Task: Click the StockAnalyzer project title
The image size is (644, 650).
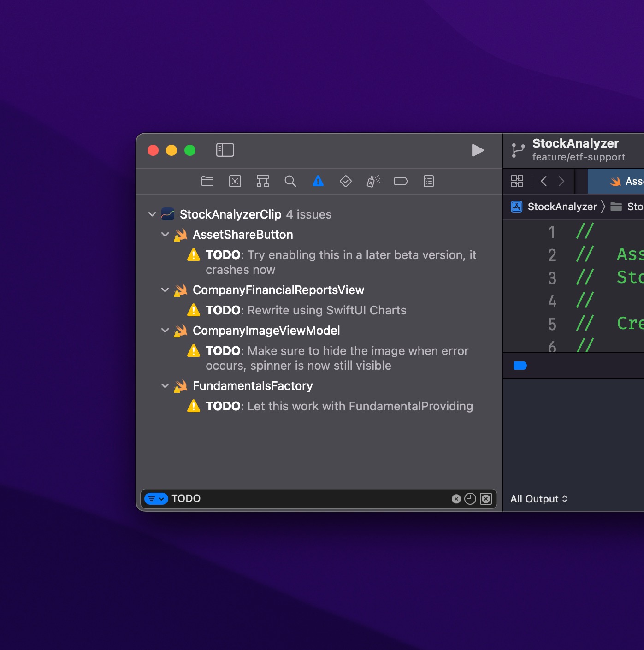Action: [575, 143]
